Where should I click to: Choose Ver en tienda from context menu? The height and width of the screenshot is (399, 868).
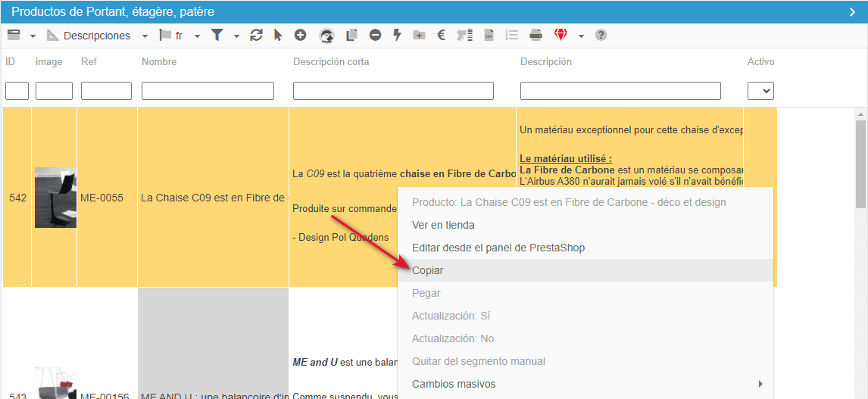pyautogui.click(x=443, y=225)
